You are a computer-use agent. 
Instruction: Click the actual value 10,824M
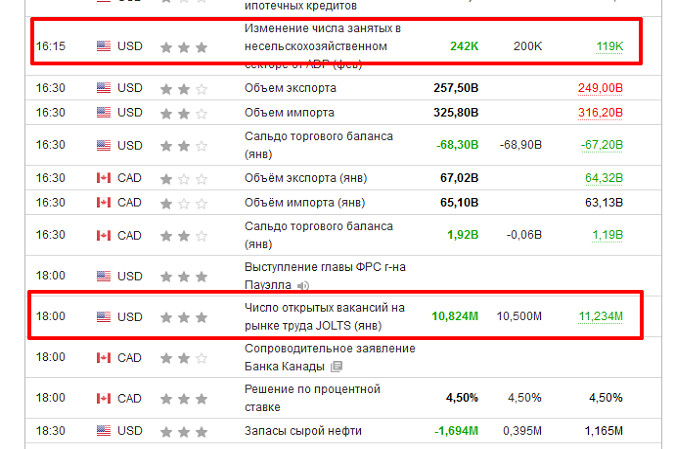(x=455, y=317)
